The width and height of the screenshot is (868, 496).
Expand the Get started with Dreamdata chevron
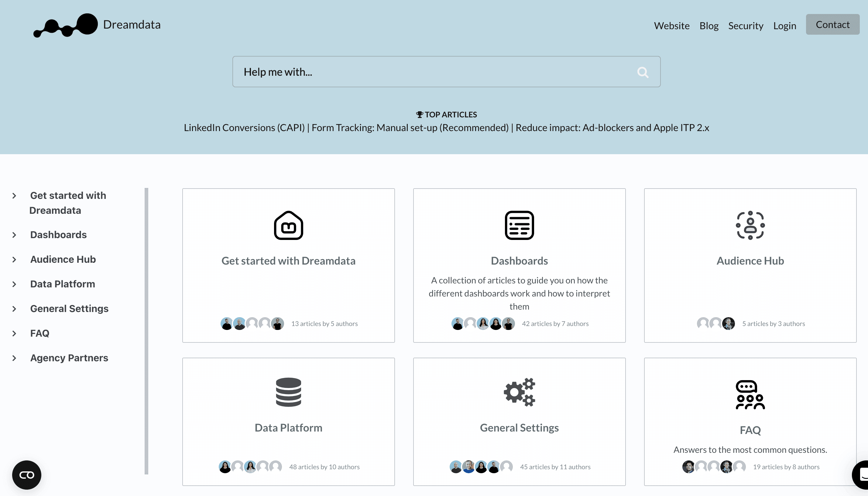14,196
